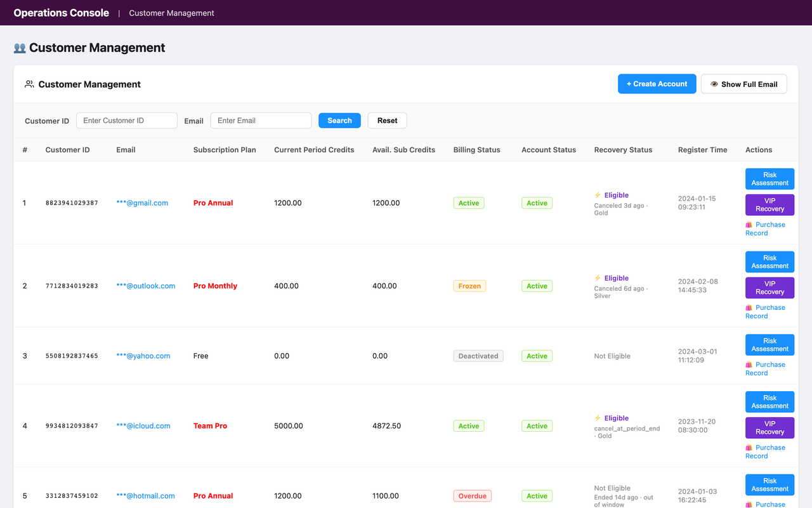Click the person icon on the Customer Management card
This screenshot has height=508, width=812.
[x=29, y=84]
